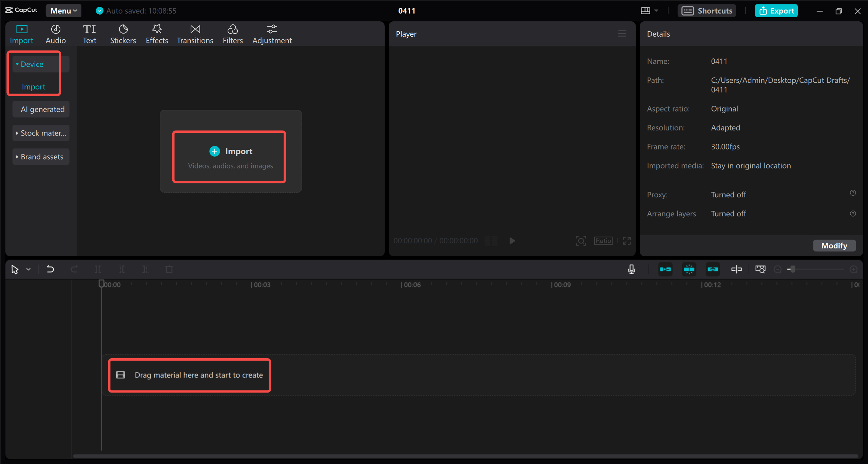Undo the last edit
This screenshot has width=868, height=464.
click(50, 269)
